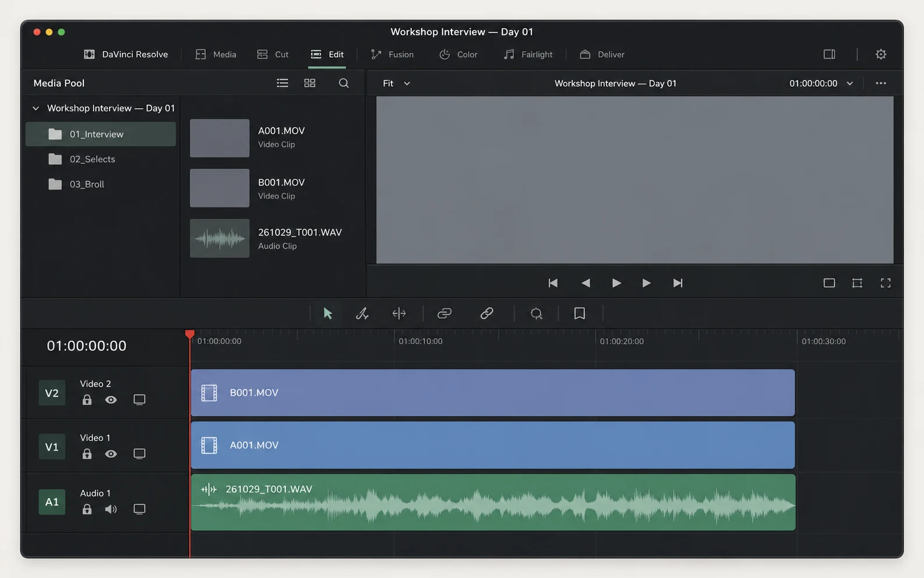The width and height of the screenshot is (924, 578).
Task: Enter fullscreen viewer mode
Action: tap(886, 283)
